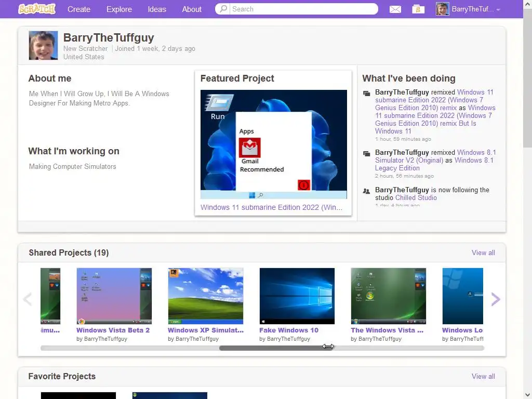Click the Scratch logo
Image resolution: width=532 pixels, height=399 pixels.
(x=37, y=9)
